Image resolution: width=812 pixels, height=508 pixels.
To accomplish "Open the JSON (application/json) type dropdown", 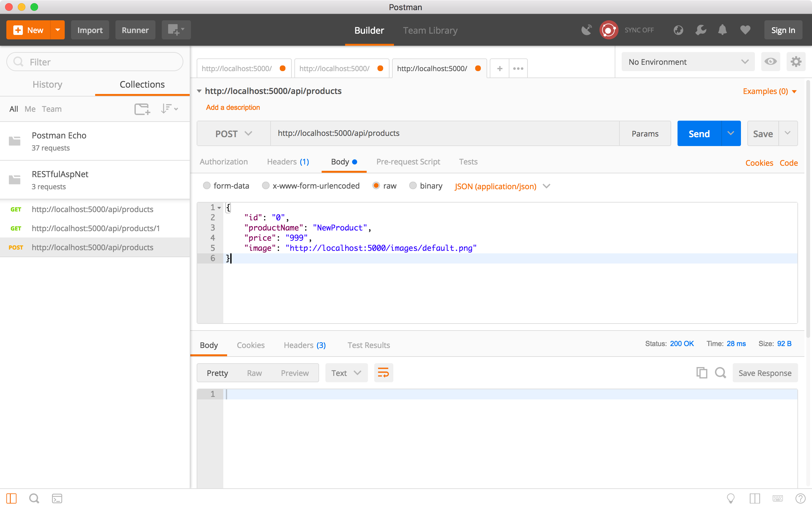I will coord(502,186).
